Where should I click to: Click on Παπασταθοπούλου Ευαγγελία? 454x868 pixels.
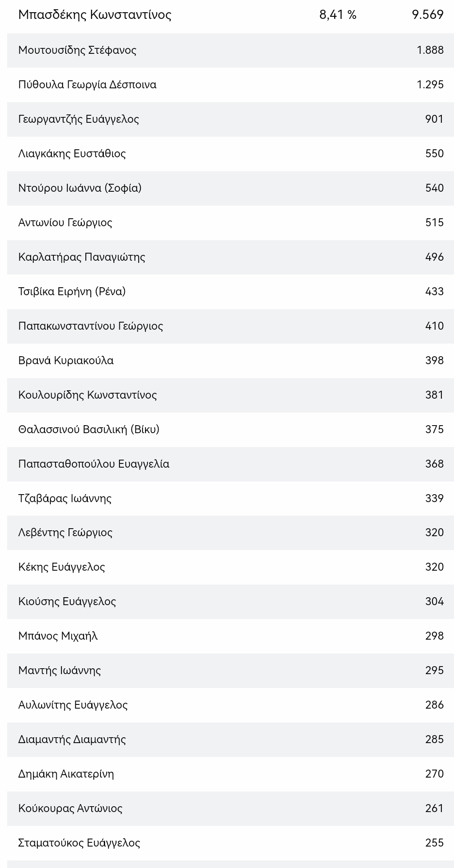94,464
